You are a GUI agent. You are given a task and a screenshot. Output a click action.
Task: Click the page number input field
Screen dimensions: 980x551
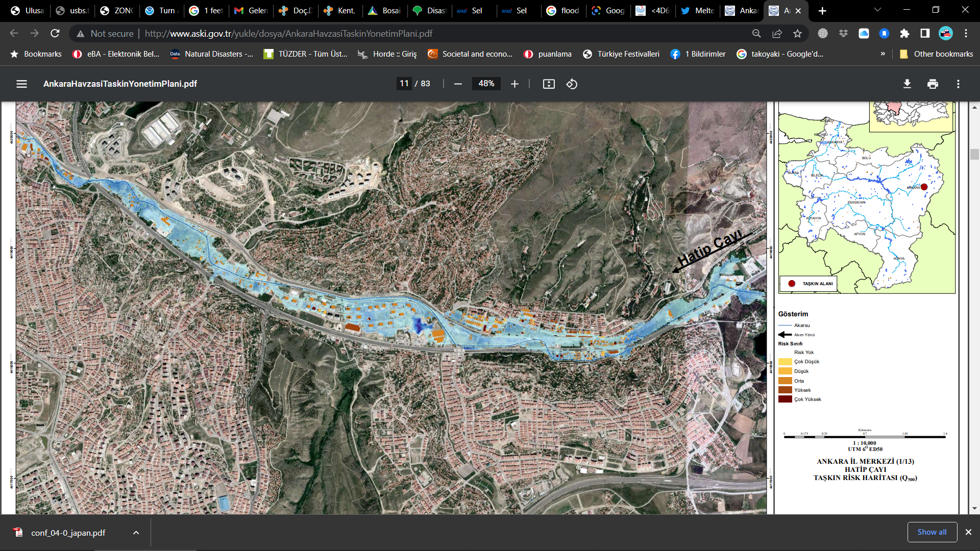[x=404, y=84]
